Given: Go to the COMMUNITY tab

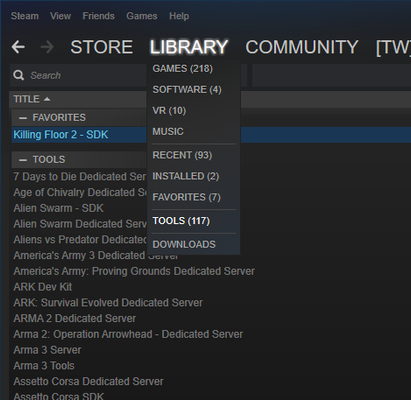Looking at the screenshot, I should 302,47.
